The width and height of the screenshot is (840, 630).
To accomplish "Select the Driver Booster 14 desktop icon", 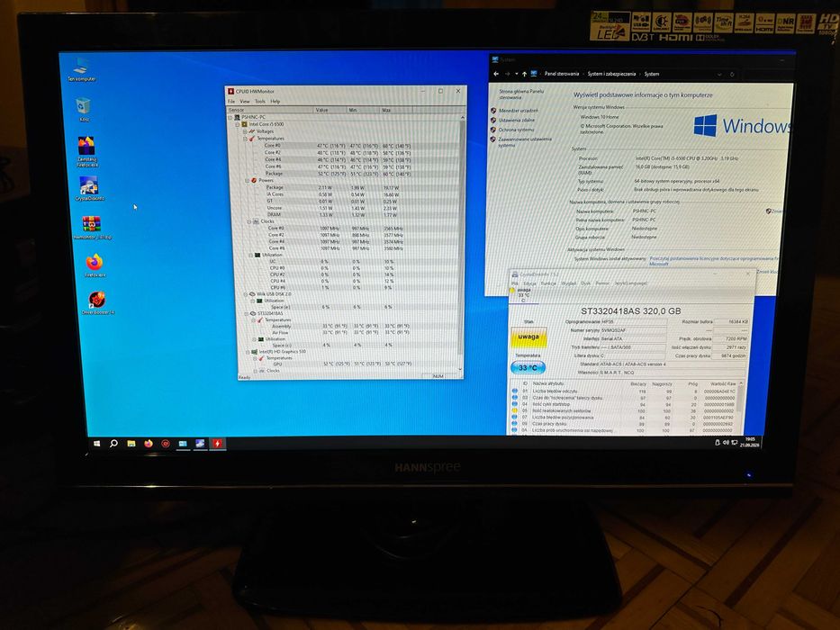I will [x=97, y=302].
